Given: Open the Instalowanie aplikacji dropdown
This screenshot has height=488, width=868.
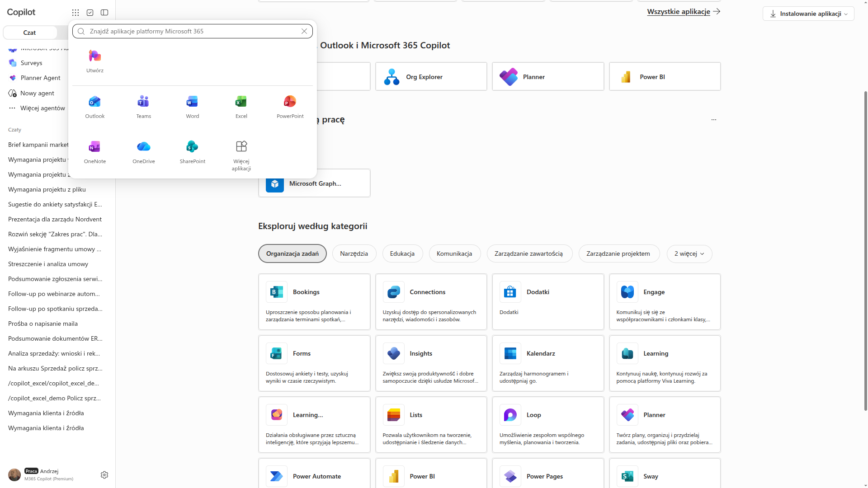Looking at the screenshot, I should tap(808, 14).
